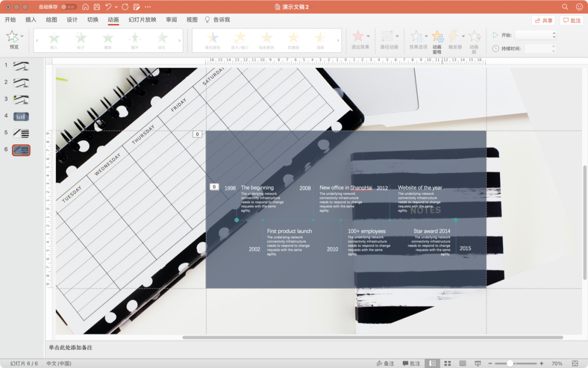
Task: Switch to the 设计 ribbon tab
Action: tap(72, 20)
